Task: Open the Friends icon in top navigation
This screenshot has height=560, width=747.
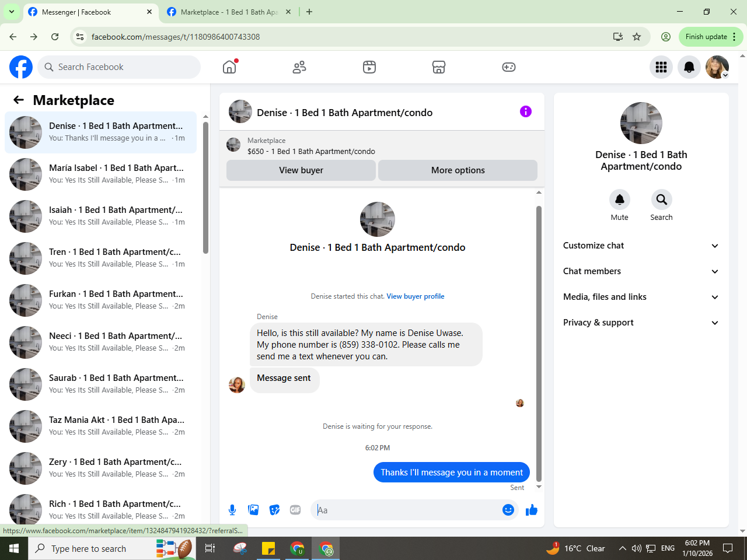Action: tap(299, 67)
